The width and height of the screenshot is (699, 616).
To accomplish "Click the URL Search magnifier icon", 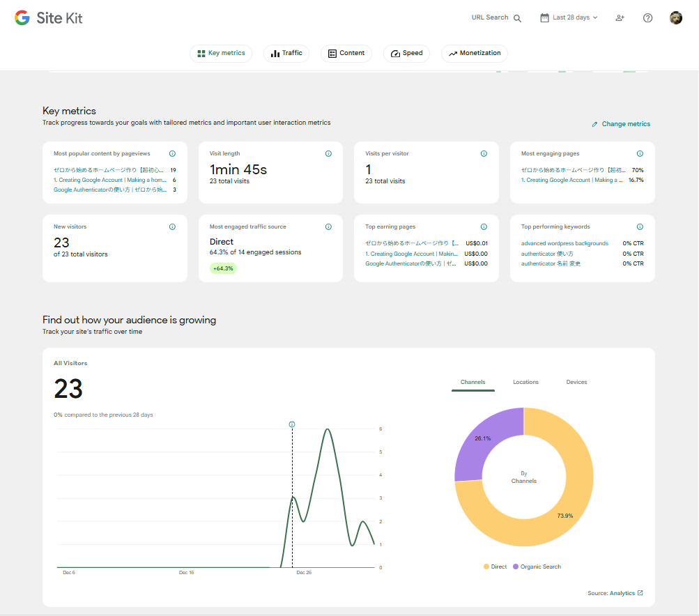I will (517, 18).
